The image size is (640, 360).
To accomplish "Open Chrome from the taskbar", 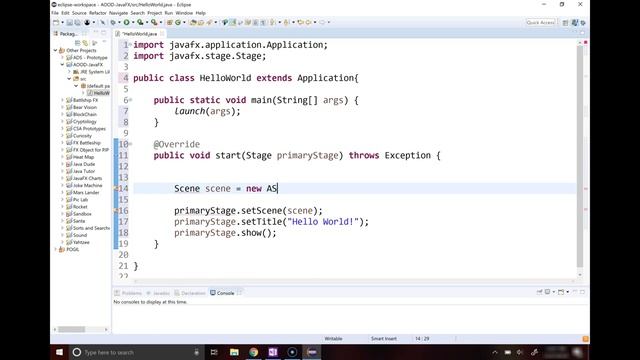I will [253, 352].
